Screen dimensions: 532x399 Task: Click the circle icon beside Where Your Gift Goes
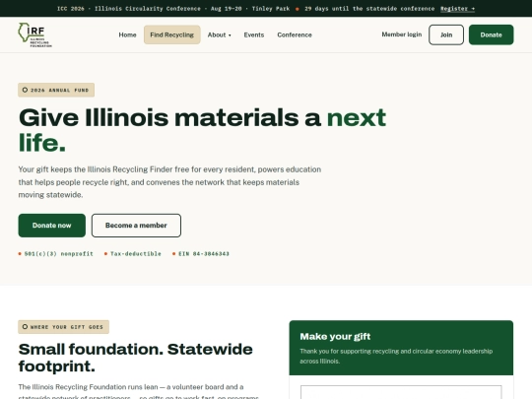tap(25, 327)
